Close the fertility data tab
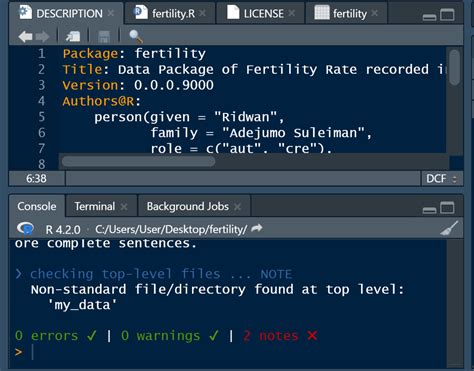This screenshot has width=474, height=371. pyautogui.click(x=375, y=13)
